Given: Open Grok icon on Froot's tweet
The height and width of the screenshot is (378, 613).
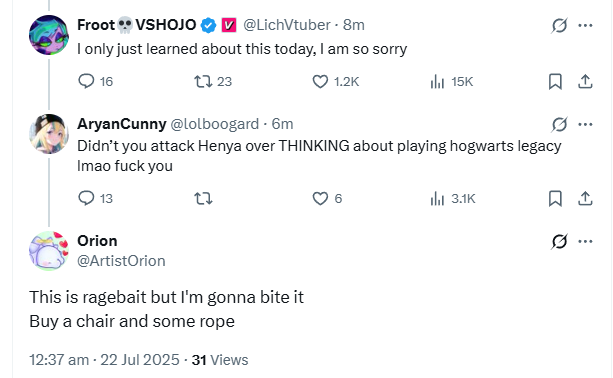Looking at the screenshot, I should click(x=559, y=25).
